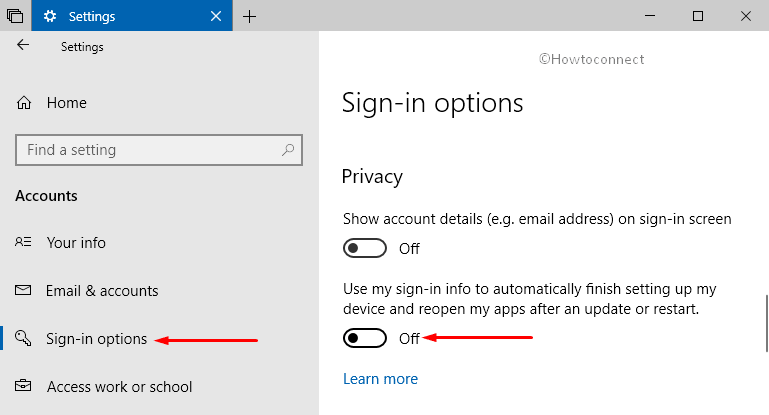The image size is (769, 415).
Task: Open the tab sets overview icon
Action: click(15, 16)
